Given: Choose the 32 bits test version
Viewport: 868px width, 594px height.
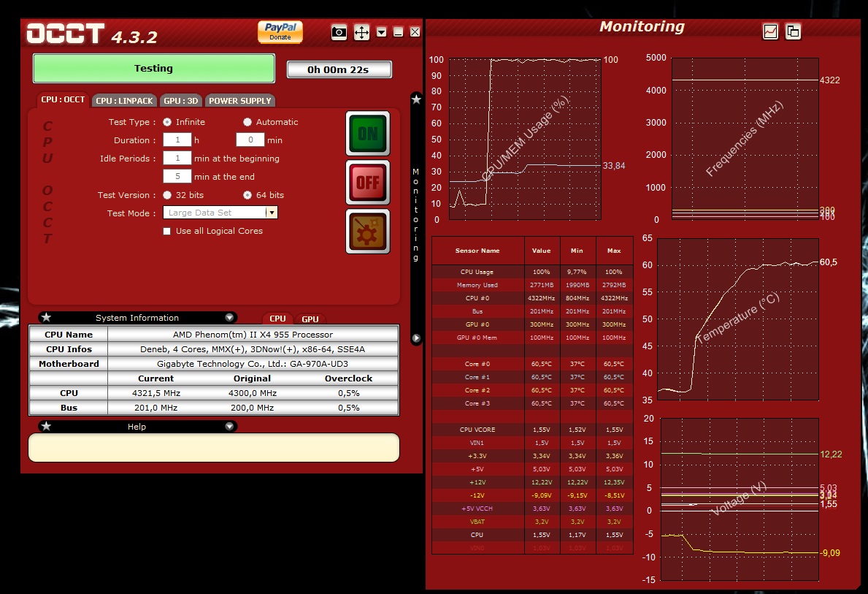Looking at the screenshot, I should click(x=167, y=195).
